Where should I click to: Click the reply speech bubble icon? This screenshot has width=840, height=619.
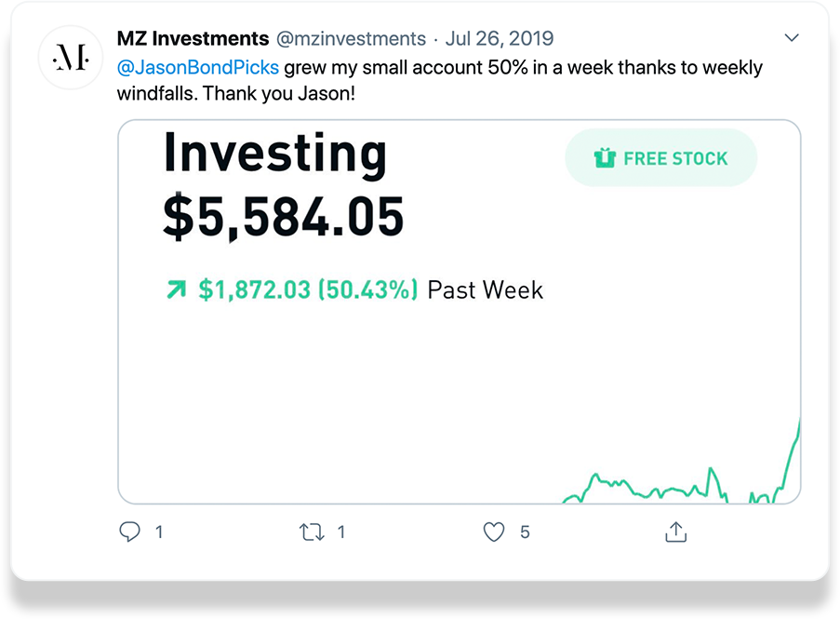[129, 532]
